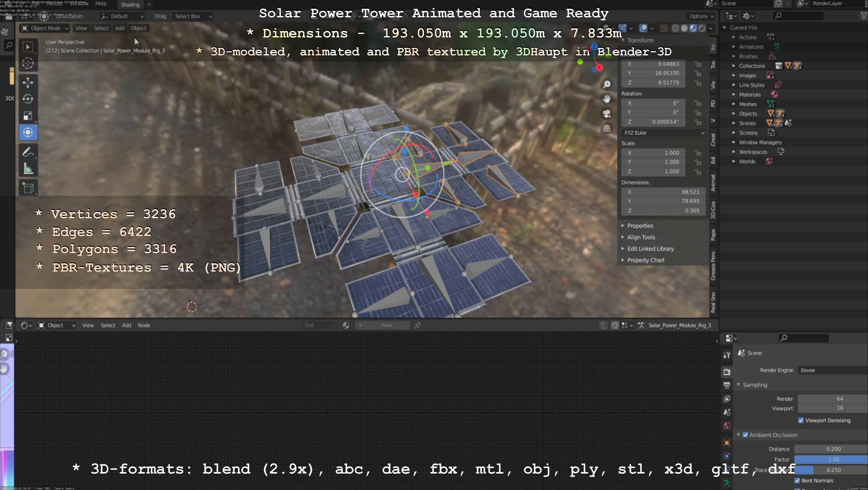The width and height of the screenshot is (868, 490).
Task: Click the Add Cube tool
Action: [x=28, y=188]
